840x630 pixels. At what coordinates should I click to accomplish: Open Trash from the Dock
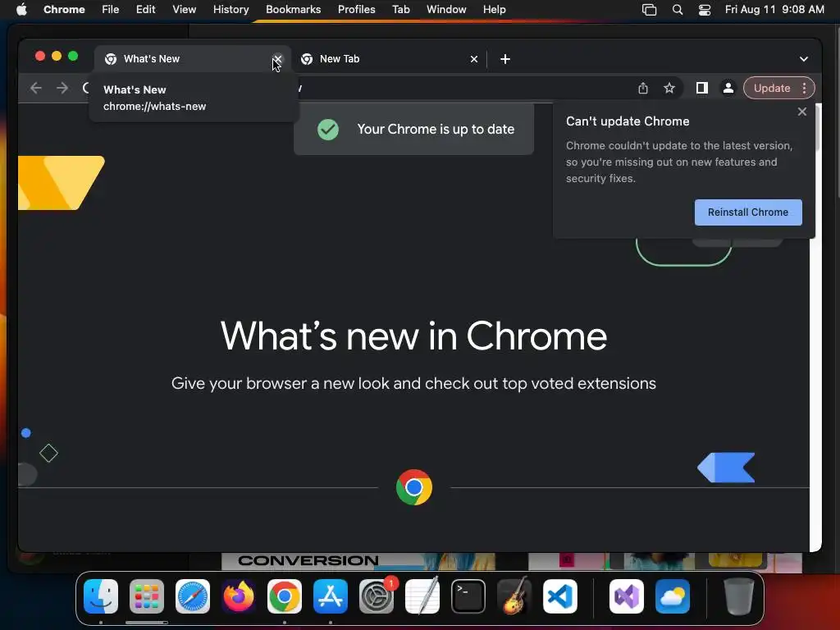click(739, 596)
